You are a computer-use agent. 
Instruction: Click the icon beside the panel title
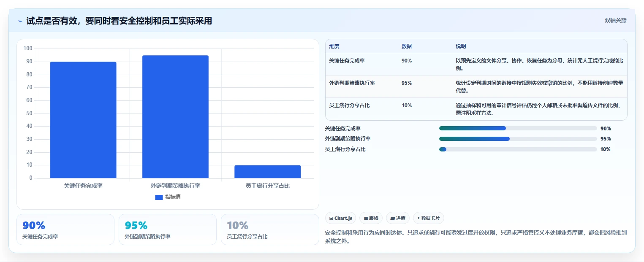tap(20, 21)
